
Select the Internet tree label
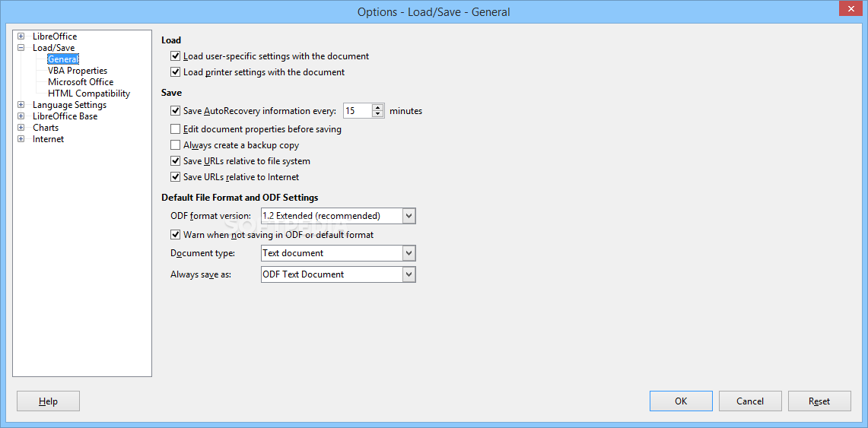click(x=48, y=139)
